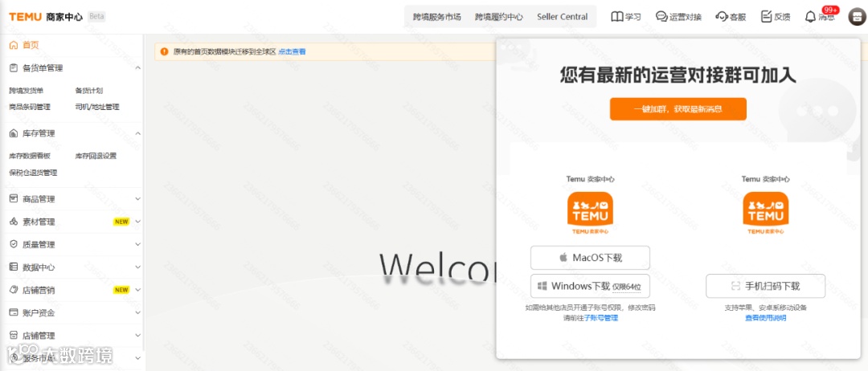Open the 跨境服务市场 tab

pyautogui.click(x=436, y=17)
